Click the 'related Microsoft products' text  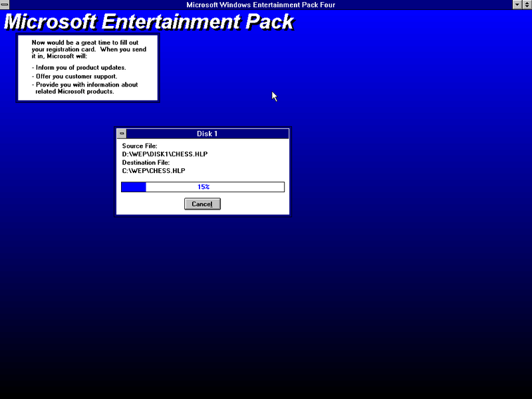(74, 92)
